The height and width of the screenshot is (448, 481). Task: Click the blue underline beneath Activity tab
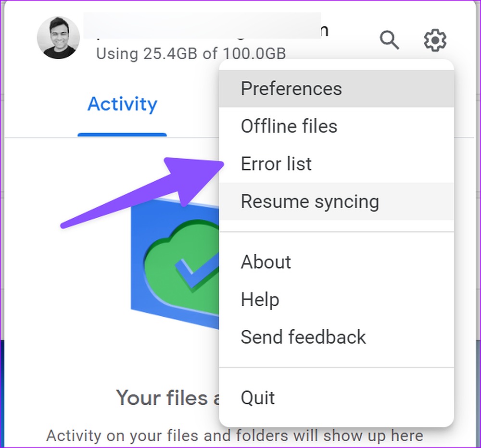(x=122, y=135)
